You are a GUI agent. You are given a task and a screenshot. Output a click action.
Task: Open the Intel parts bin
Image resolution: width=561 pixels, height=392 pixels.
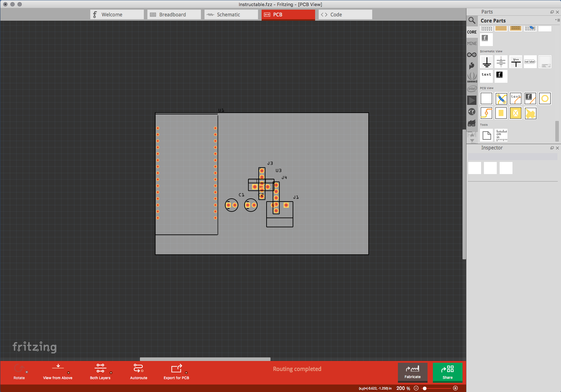coord(472,88)
